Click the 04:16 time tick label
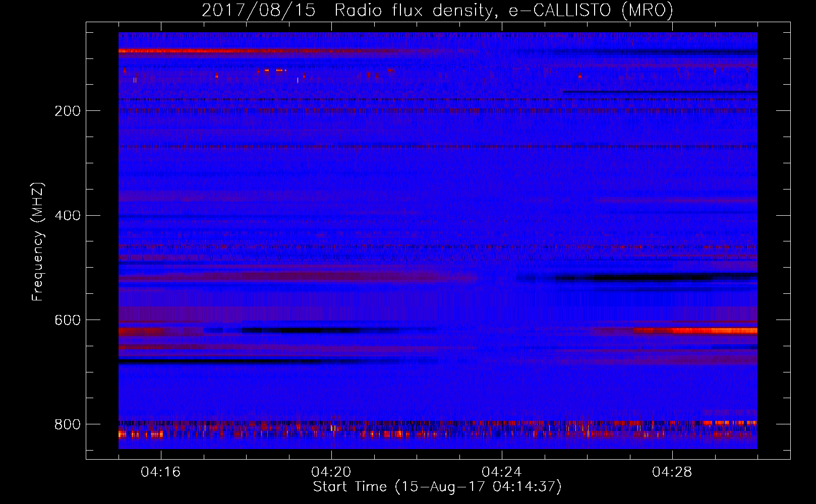 pos(161,472)
